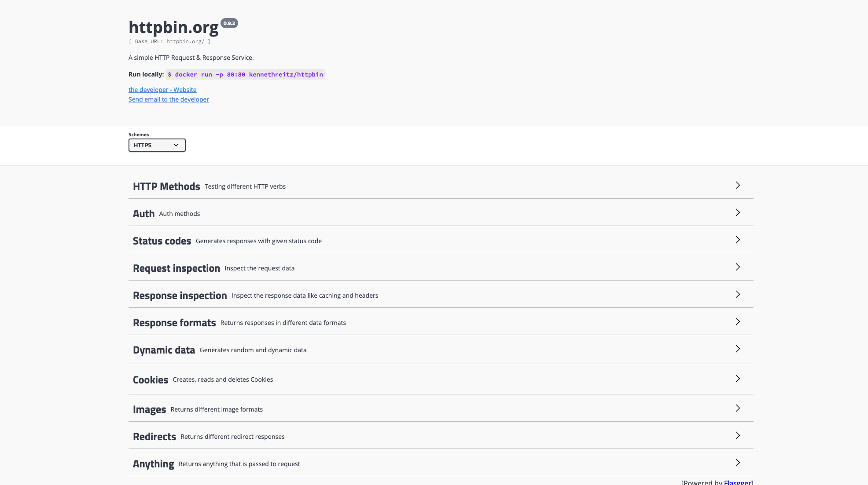This screenshot has height=485, width=868.
Task: Click the docker run command snippet
Action: 245,74
